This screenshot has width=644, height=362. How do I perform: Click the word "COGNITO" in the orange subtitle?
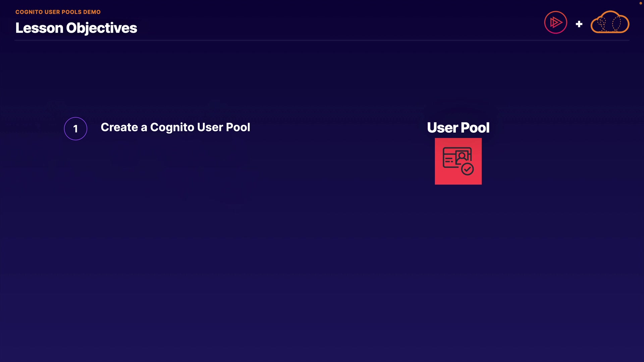(29, 12)
